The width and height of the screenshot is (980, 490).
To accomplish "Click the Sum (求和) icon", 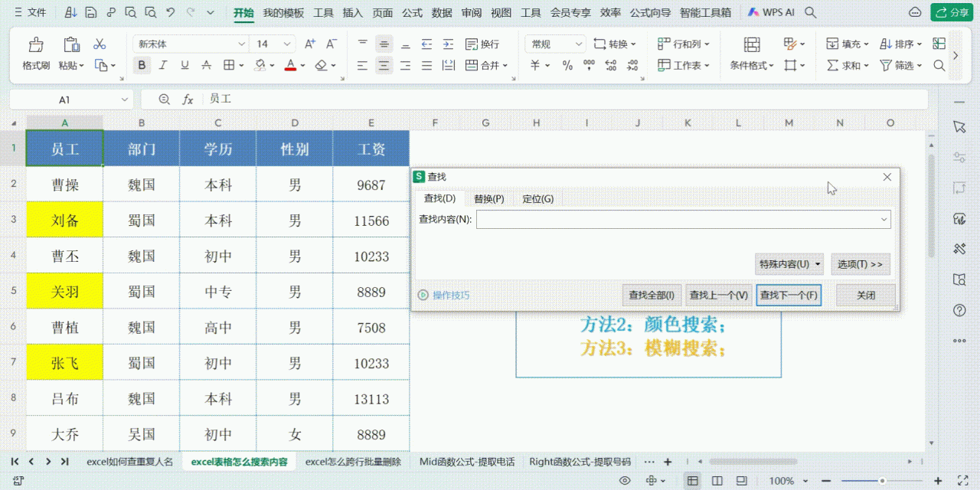I will [832, 66].
